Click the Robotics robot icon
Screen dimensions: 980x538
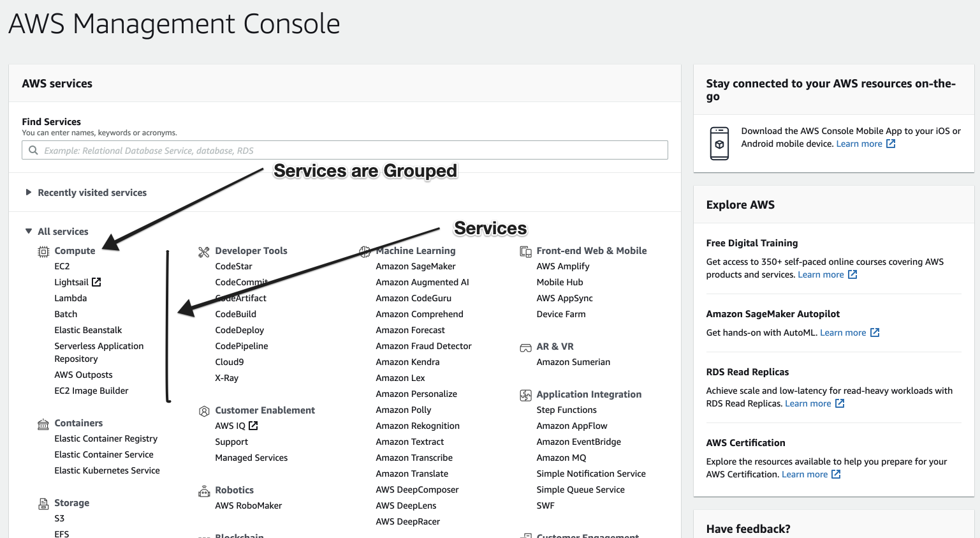(x=204, y=491)
